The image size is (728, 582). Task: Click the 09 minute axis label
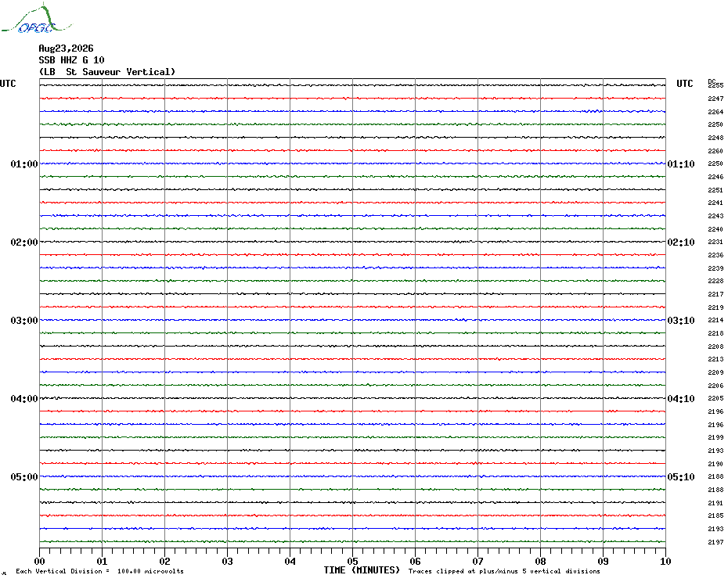click(x=603, y=561)
